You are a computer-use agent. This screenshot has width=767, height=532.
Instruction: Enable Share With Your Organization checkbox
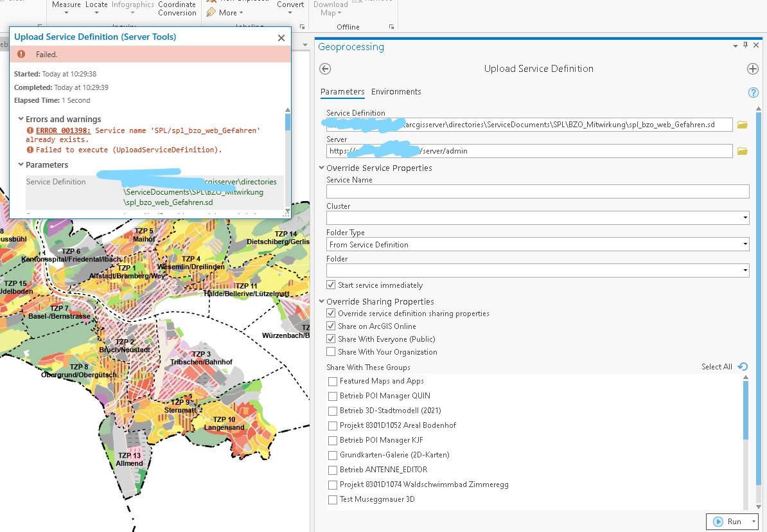(331, 351)
